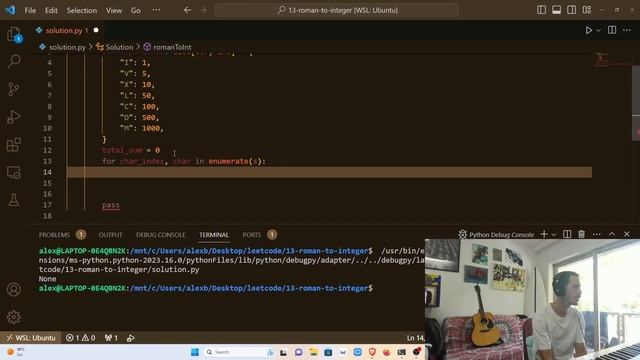Screen dimensions: 640x360
Task: Open the Remote Explorer view
Action: (14, 173)
